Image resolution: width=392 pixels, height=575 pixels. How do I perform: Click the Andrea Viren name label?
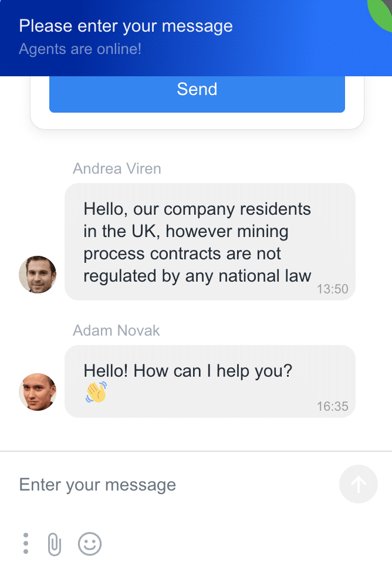(x=117, y=169)
